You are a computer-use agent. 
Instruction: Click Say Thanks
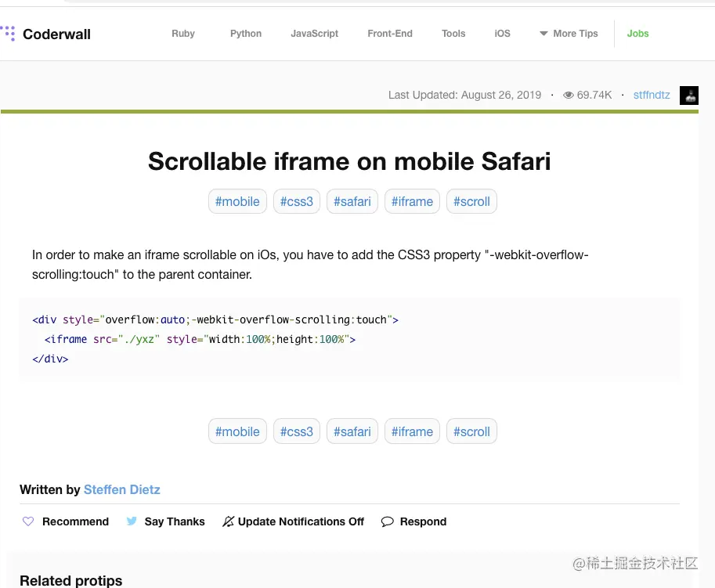(175, 521)
